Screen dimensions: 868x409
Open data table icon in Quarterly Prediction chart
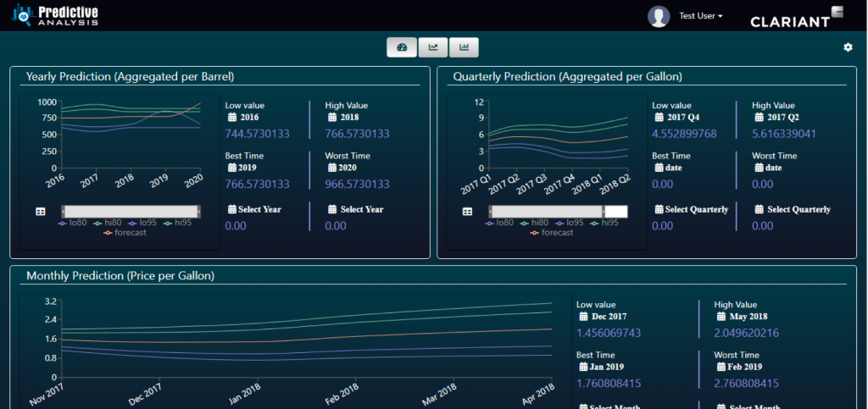pos(467,212)
